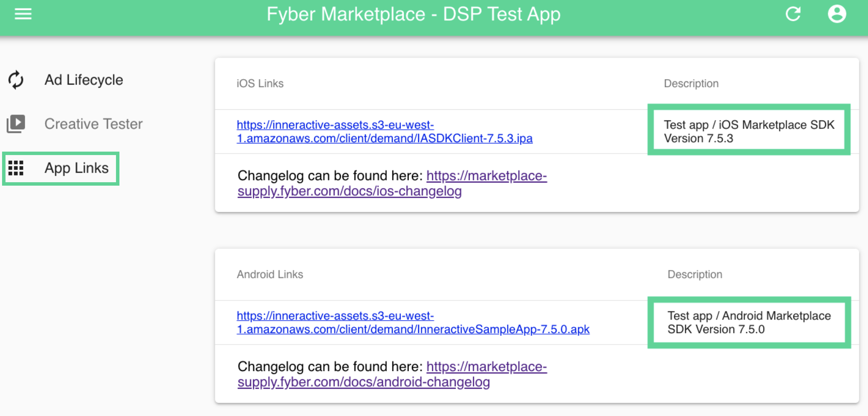Image resolution: width=868 pixels, height=416 pixels.
Task: Click the refresh icon in header
Action: pos(793,14)
